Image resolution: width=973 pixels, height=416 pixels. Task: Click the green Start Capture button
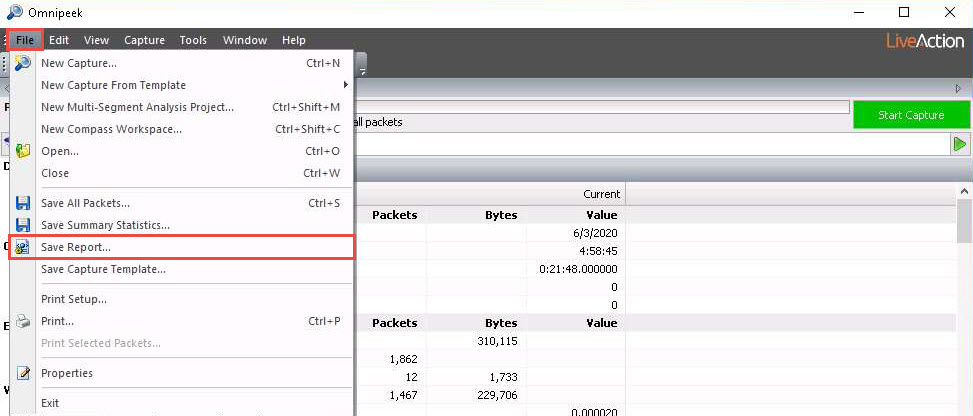coord(911,115)
